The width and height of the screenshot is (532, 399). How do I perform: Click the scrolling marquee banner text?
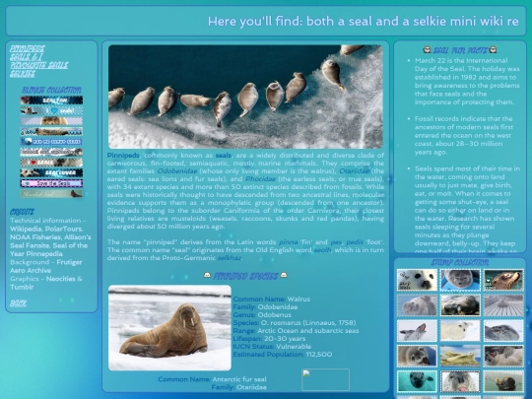click(x=363, y=21)
